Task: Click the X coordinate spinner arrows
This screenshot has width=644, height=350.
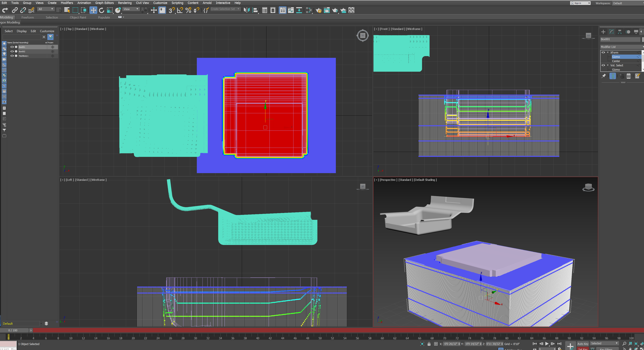Action: point(459,344)
